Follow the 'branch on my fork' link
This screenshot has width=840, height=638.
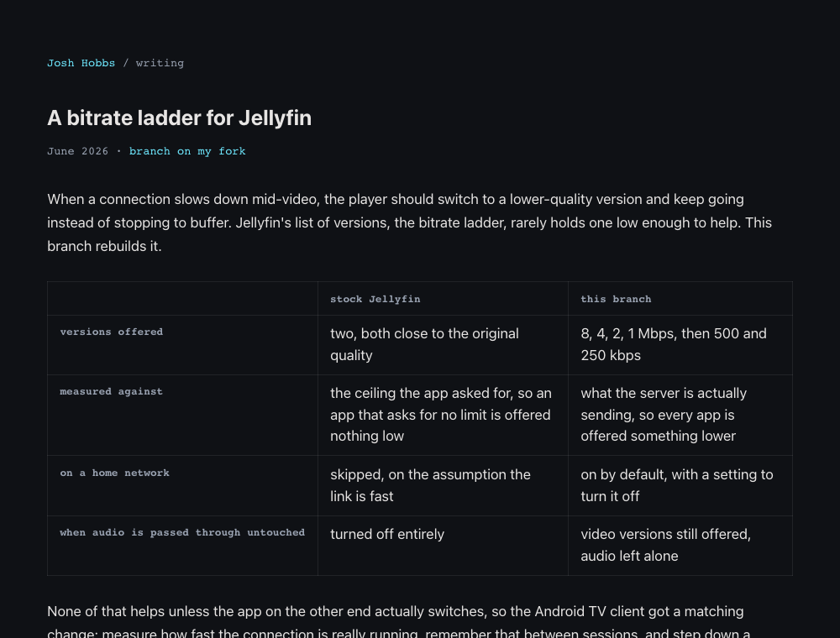(x=187, y=151)
